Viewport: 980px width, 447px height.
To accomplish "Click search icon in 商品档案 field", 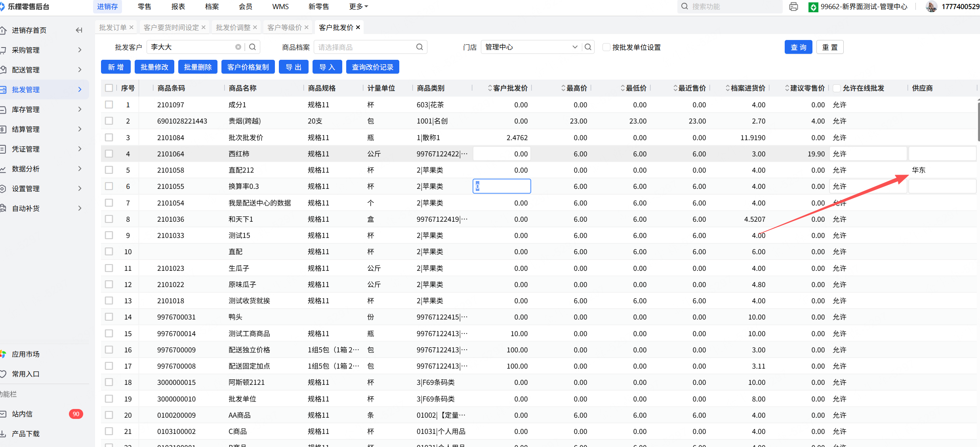I will coord(419,47).
